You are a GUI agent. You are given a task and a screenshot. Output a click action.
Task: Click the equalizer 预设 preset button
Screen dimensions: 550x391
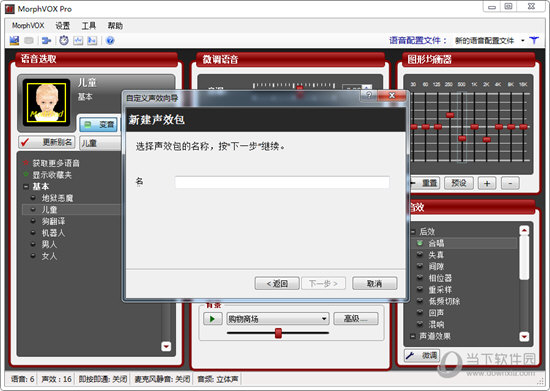[459, 183]
